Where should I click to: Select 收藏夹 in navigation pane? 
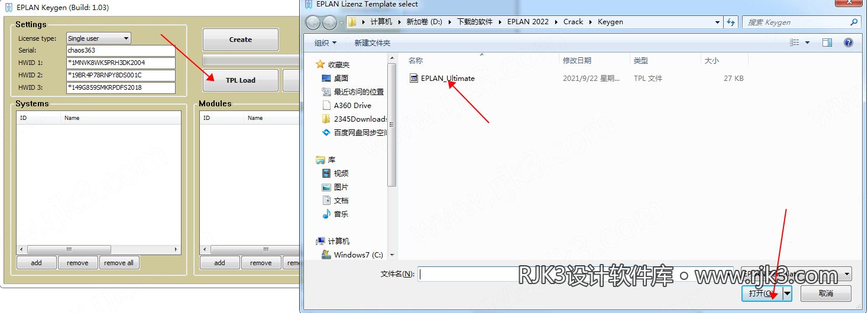[x=333, y=64]
